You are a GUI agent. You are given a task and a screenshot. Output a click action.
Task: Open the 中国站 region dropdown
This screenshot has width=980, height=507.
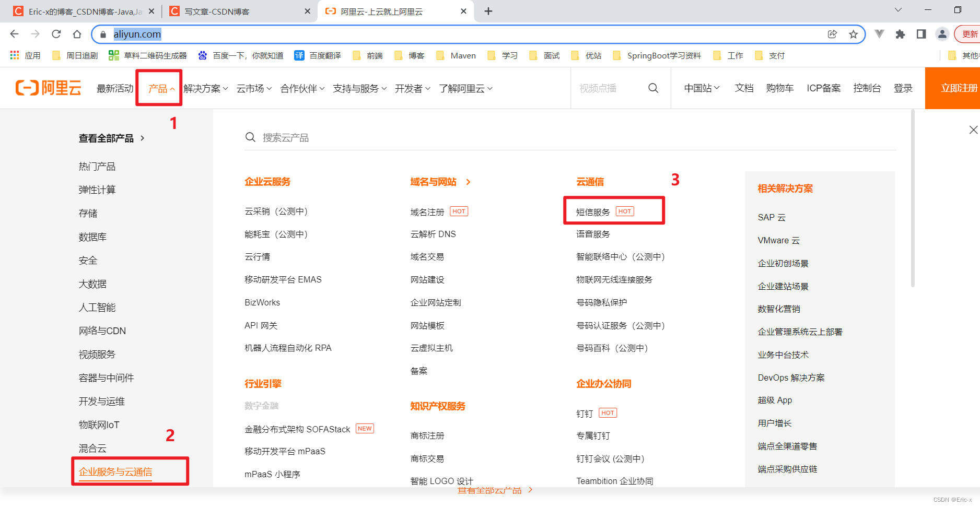pyautogui.click(x=702, y=88)
